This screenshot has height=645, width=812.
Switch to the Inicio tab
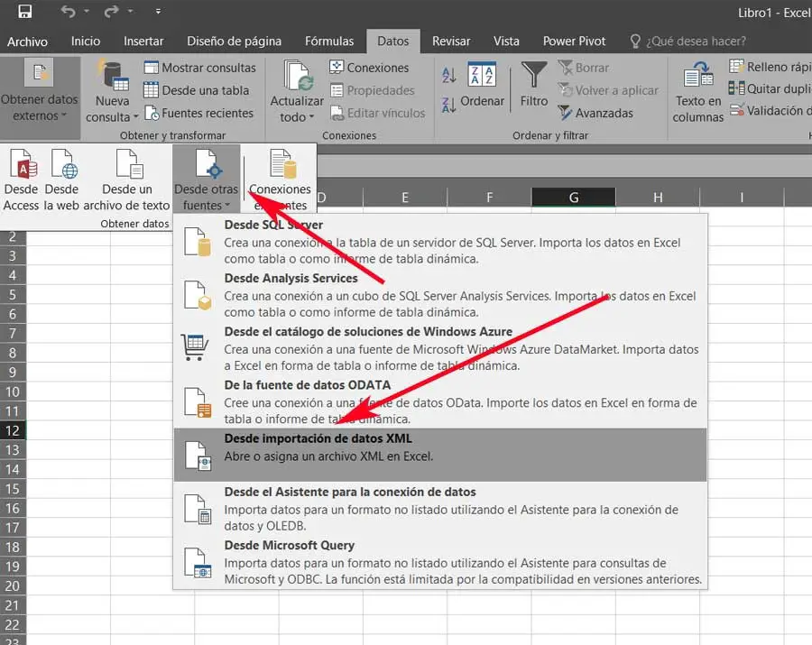click(86, 41)
